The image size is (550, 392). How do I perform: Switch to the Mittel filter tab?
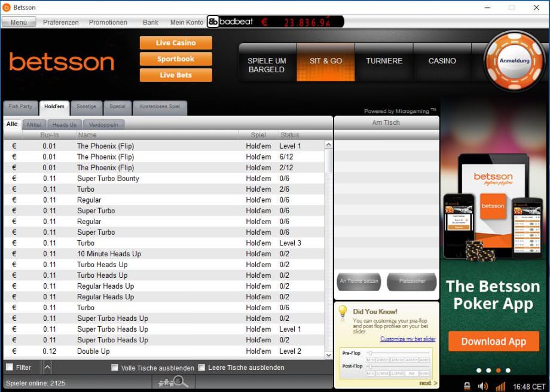pos(34,124)
